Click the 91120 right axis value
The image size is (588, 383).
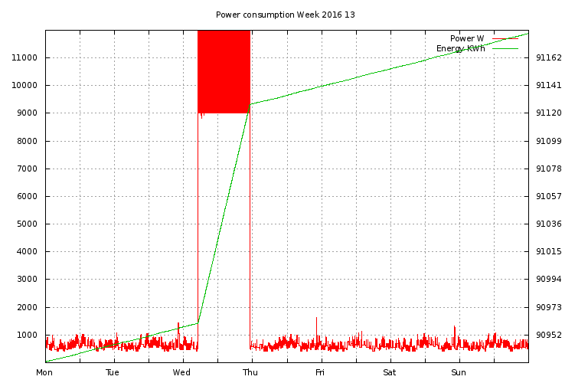(x=549, y=113)
